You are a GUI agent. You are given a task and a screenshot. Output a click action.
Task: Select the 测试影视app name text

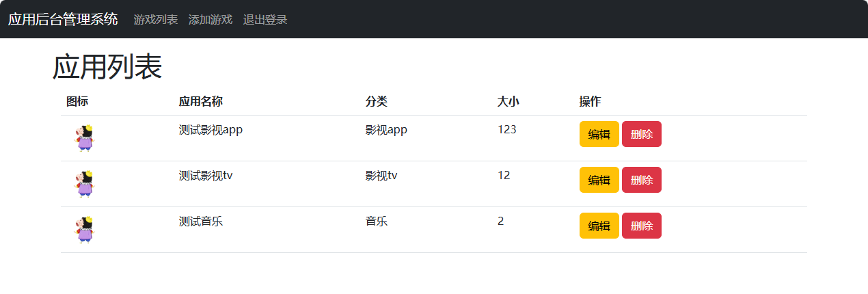click(211, 130)
